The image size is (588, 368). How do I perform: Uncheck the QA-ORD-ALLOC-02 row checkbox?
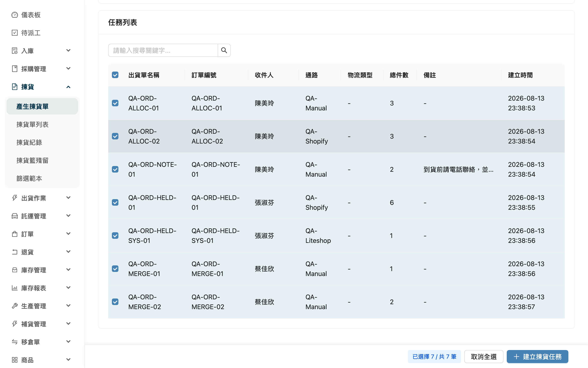(115, 136)
